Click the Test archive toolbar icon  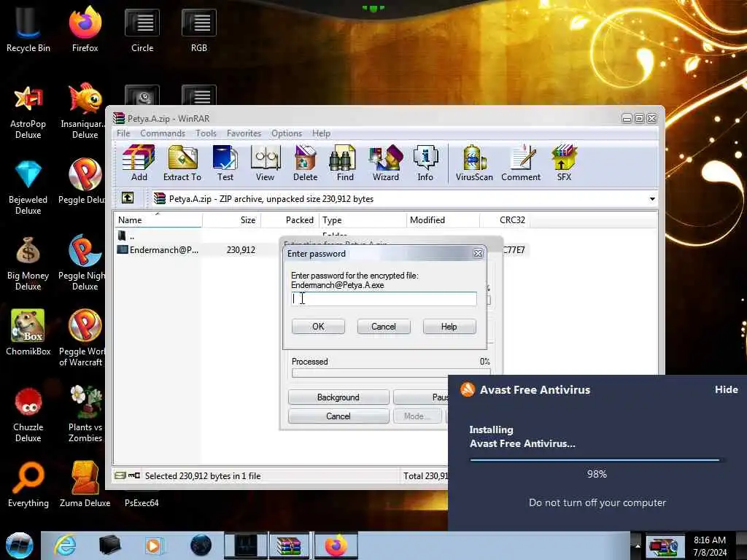pos(225,163)
